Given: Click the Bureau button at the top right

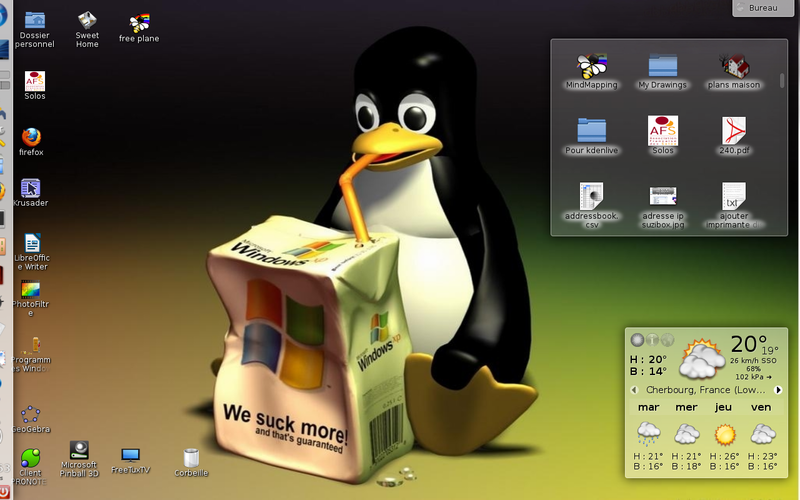Looking at the screenshot, I should (x=763, y=8).
